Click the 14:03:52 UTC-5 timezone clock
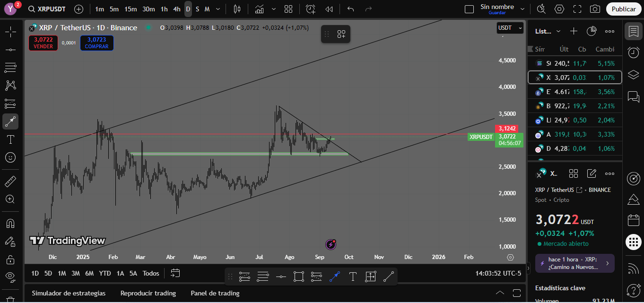 [x=498, y=273]
